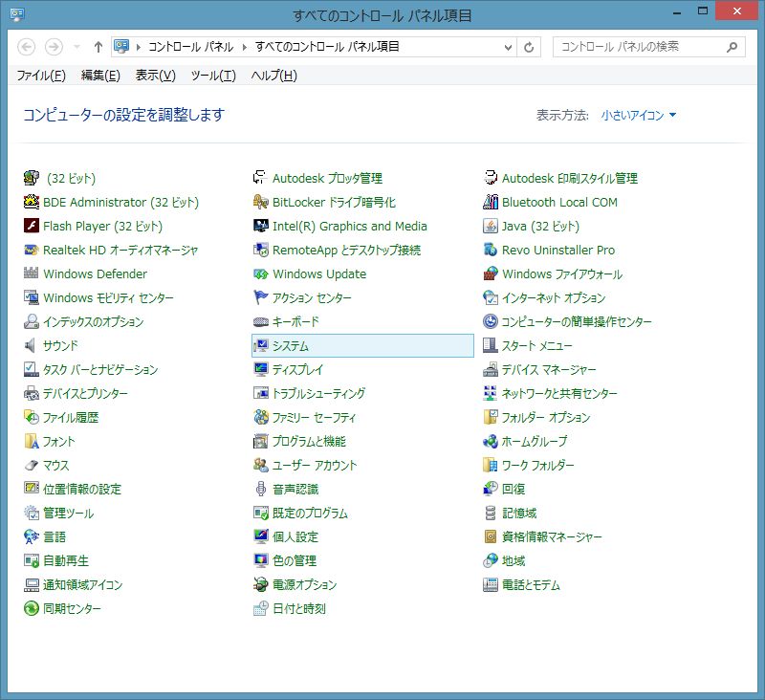Open the ファイル履歴 link
The image size is (765, 700).
tap(71, 417)
